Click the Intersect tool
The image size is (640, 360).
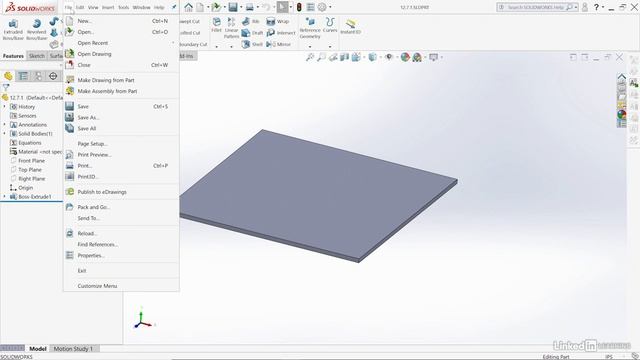[x=281, y=33]
